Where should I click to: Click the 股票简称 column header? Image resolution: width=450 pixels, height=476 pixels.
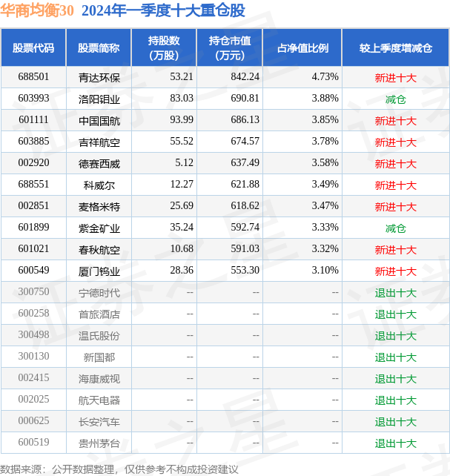tap(99, 47)
